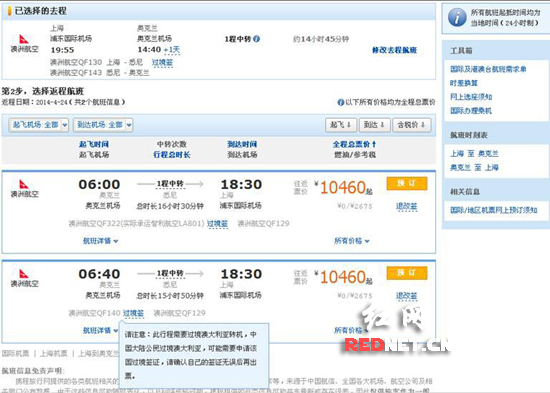Open 国际/地区机票网上预订须知 link
This screenshot has width=550, height=393.
[494, 210]
